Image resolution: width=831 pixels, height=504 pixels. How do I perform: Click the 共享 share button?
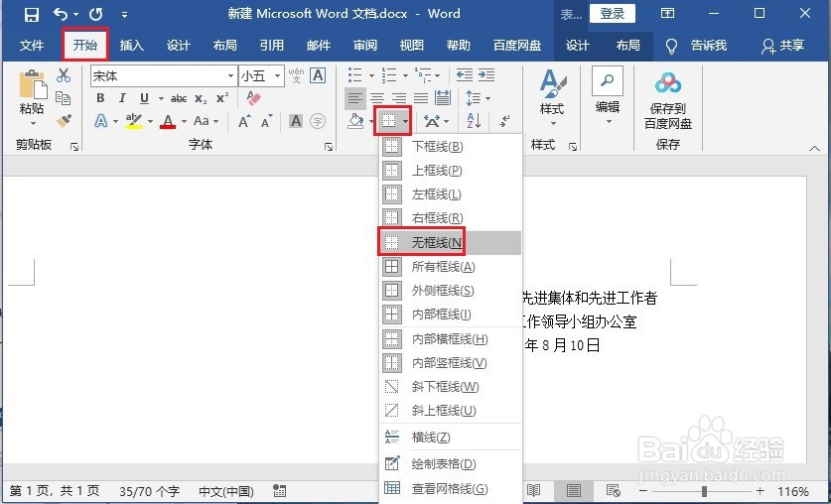[782, 46]
